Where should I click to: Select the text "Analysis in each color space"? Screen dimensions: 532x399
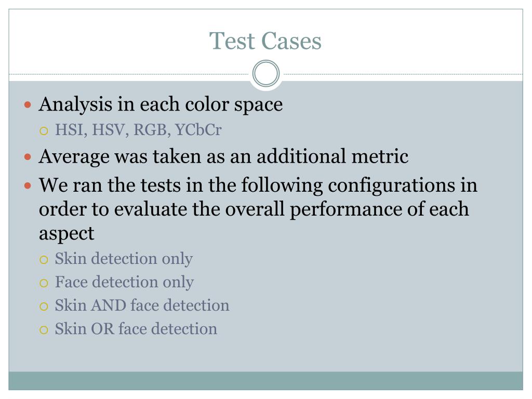pyautogui.click(x=161, y=104)
